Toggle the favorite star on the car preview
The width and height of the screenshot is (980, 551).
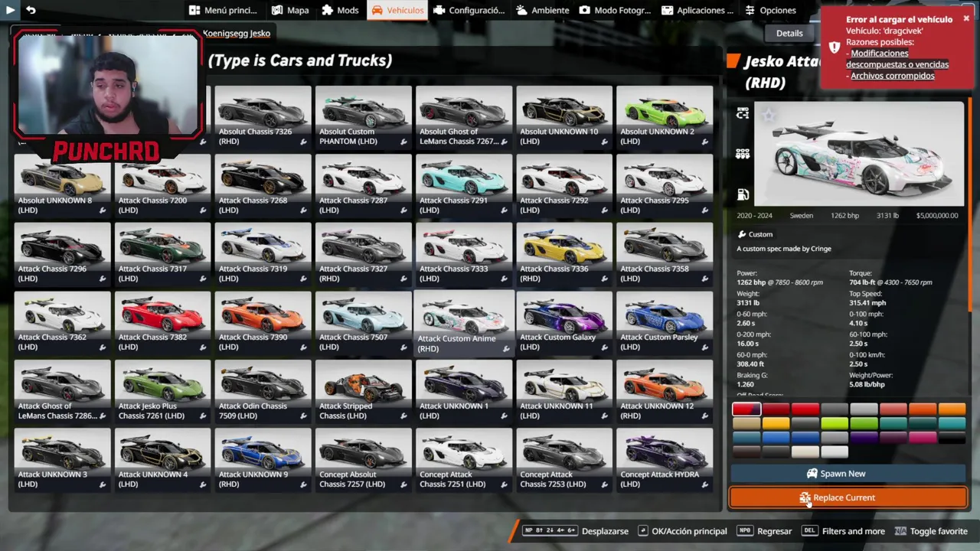point(768,116)
